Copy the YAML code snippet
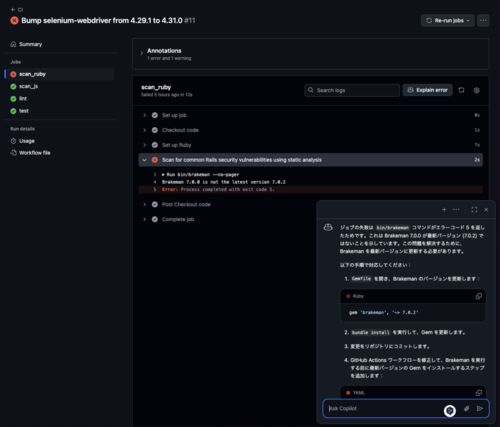This screenshot has height=427, width=500. 479,393
